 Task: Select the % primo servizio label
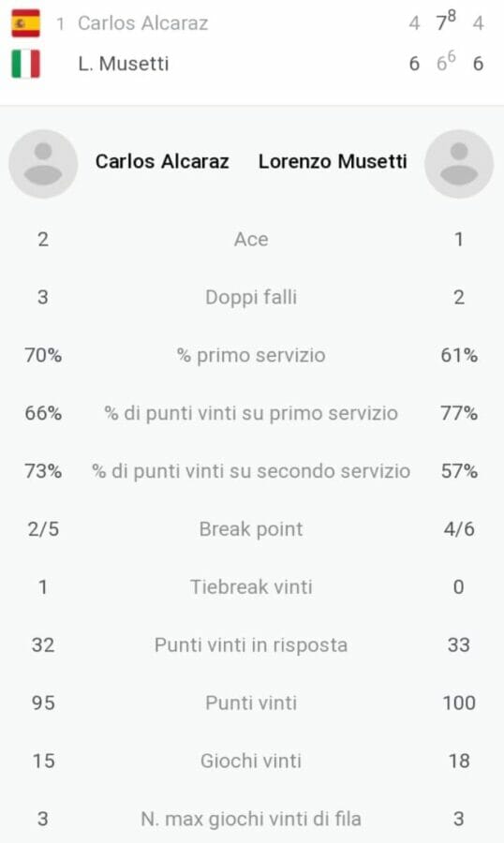(251, 355)
